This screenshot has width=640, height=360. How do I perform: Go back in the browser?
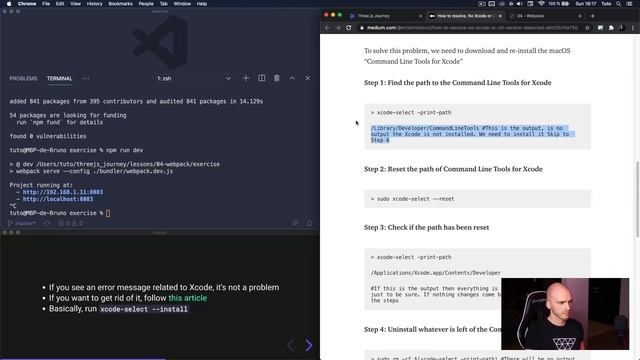(x=327, y=28)
